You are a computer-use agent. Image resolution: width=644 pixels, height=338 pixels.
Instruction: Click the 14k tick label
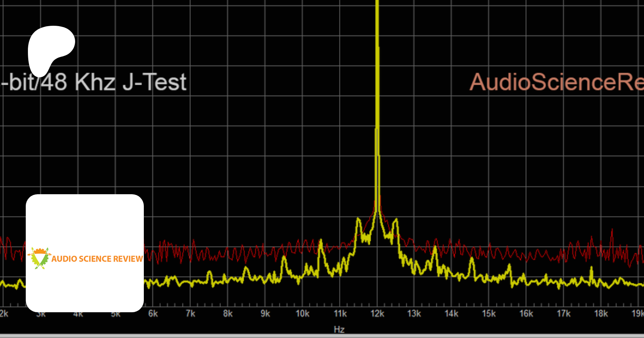click(451, 314)
